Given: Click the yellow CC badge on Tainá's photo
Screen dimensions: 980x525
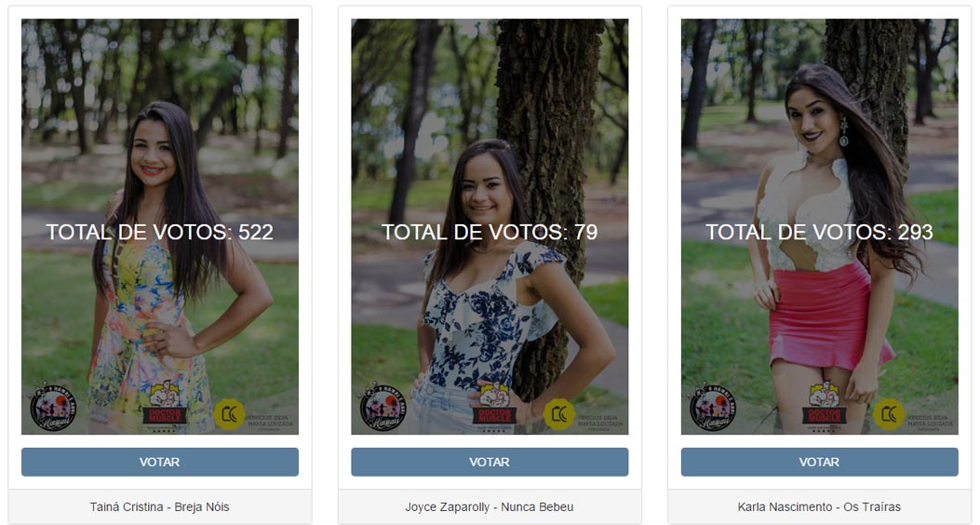Looking at the screenshot, I should click(x=229, y=413).
